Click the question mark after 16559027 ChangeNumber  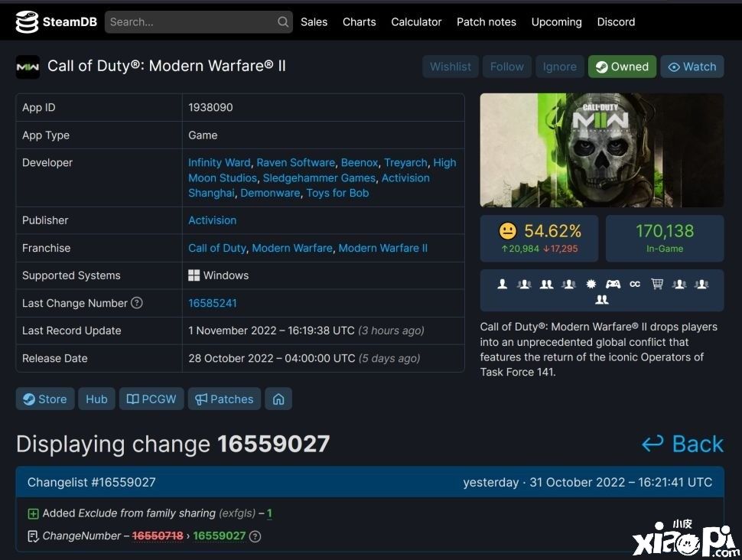pyautogui.click(x=255, y=536)
